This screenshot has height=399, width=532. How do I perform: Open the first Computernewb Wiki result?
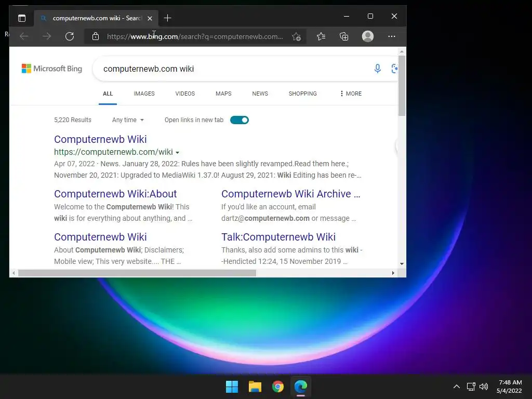click(100, 139)
